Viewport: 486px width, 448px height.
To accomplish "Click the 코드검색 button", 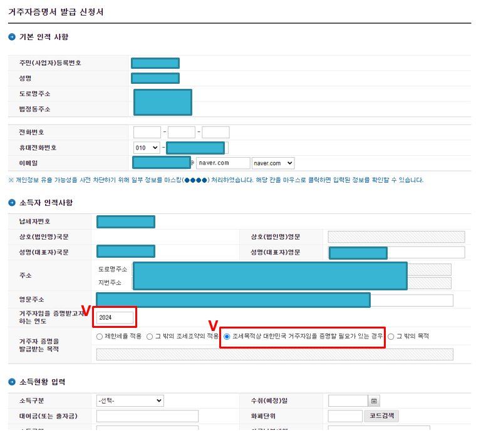I will pos(381,416).
